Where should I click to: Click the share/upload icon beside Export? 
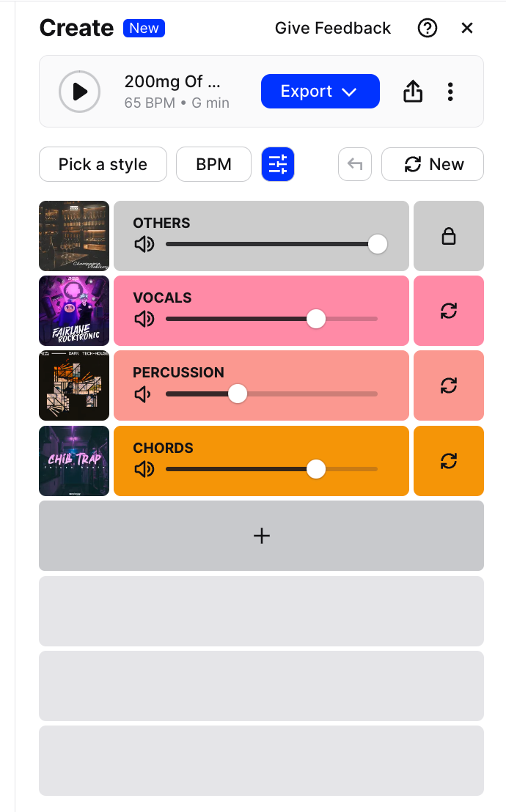412,91
